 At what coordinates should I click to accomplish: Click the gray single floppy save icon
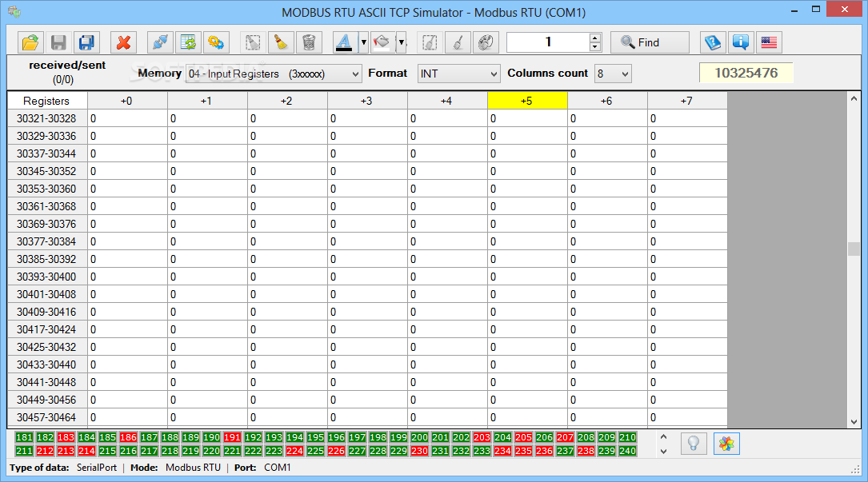click(58, 42)
